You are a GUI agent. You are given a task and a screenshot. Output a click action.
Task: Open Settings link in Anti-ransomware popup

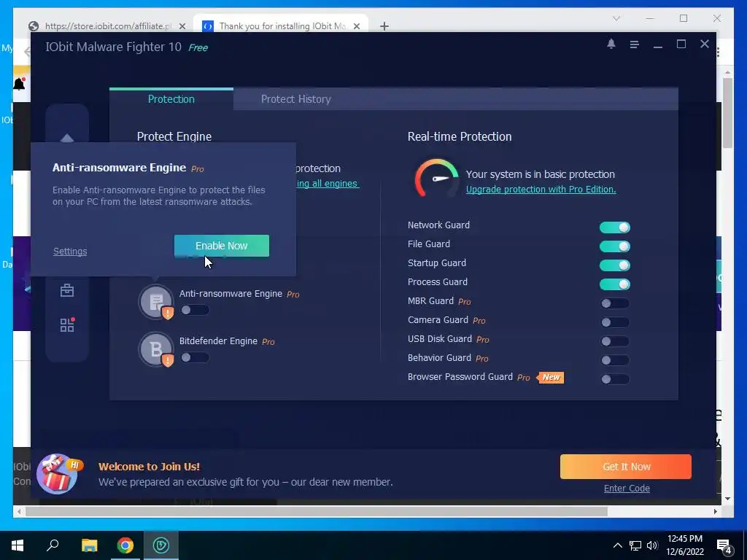[70, 251]
